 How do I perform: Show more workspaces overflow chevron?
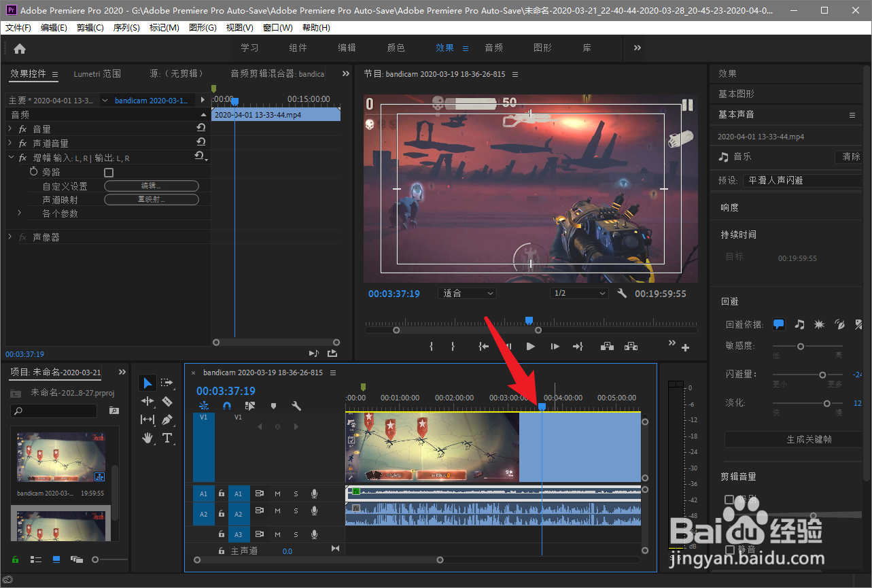pos(638,48)
